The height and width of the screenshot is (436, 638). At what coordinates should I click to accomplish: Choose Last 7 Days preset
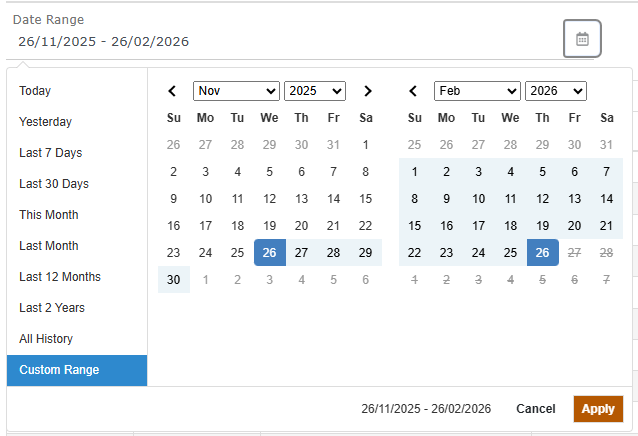pos(50,153)
